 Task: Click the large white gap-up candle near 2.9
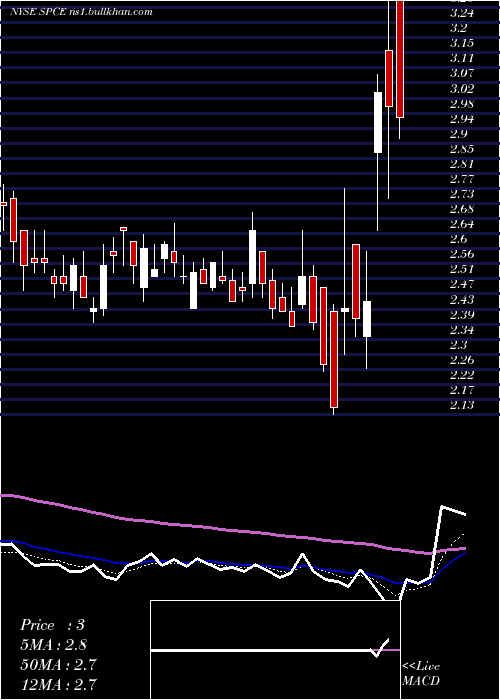(x=378, y=122)
